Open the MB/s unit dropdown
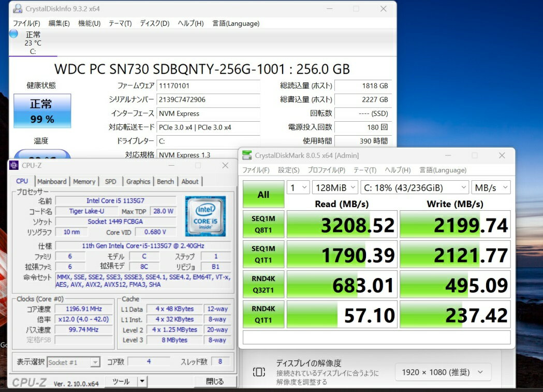Screen dimensions: 543x392 coord(491,187)
